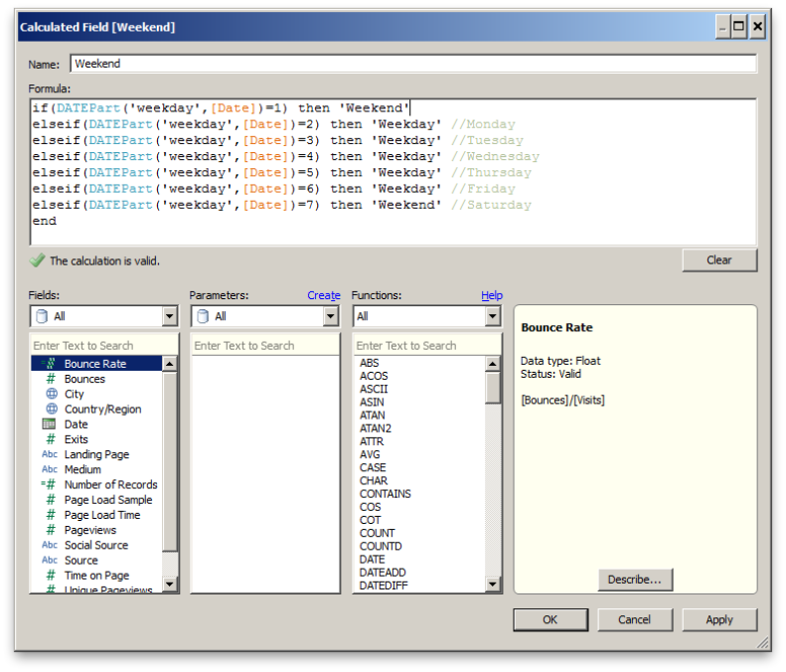The image size is (786, 672).
Task: Click the calculated number icon beside Number of Records
Action: coord(49,484)
